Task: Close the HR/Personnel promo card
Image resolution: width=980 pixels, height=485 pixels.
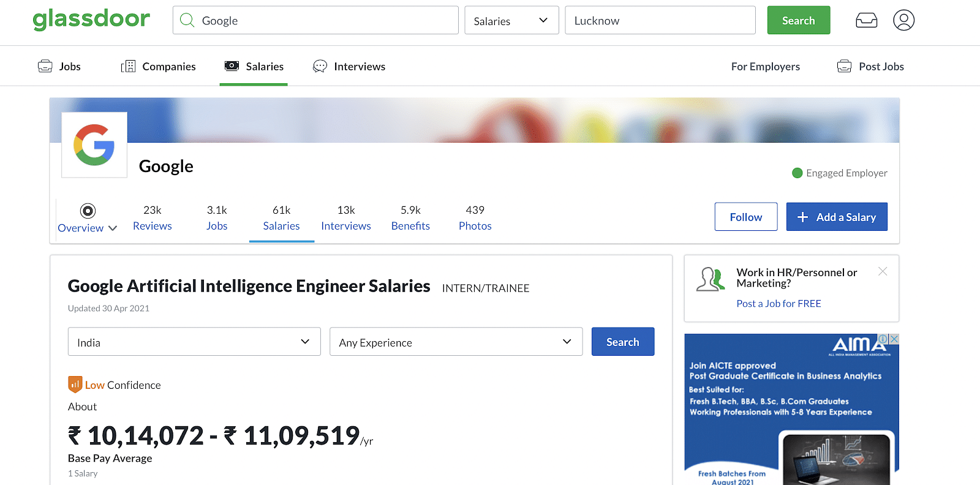Action: pos(883,271)
